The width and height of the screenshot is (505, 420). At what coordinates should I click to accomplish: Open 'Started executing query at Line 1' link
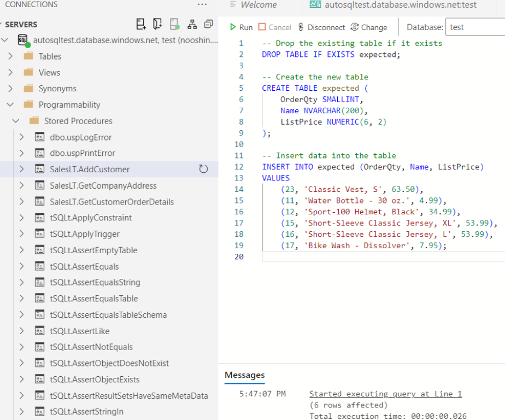tap(385, 394)
